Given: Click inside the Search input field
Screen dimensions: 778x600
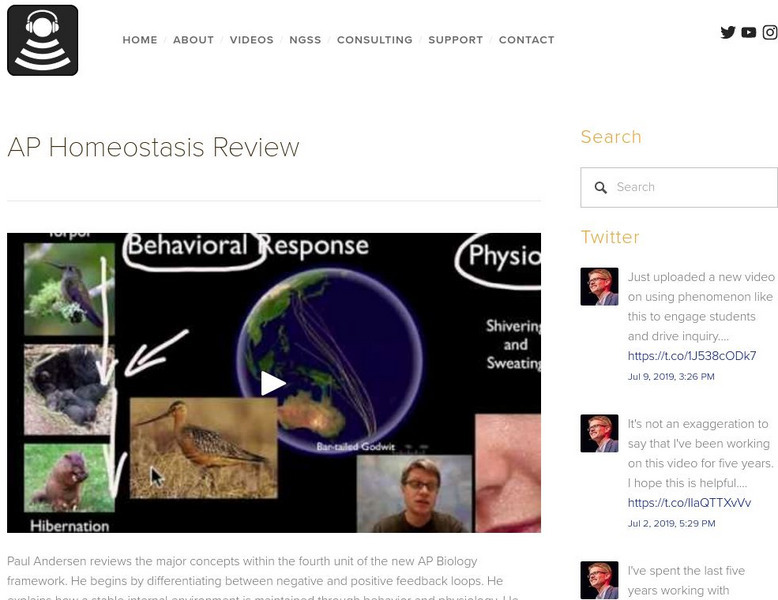Looking at the screenshot, I should point(679,187).
